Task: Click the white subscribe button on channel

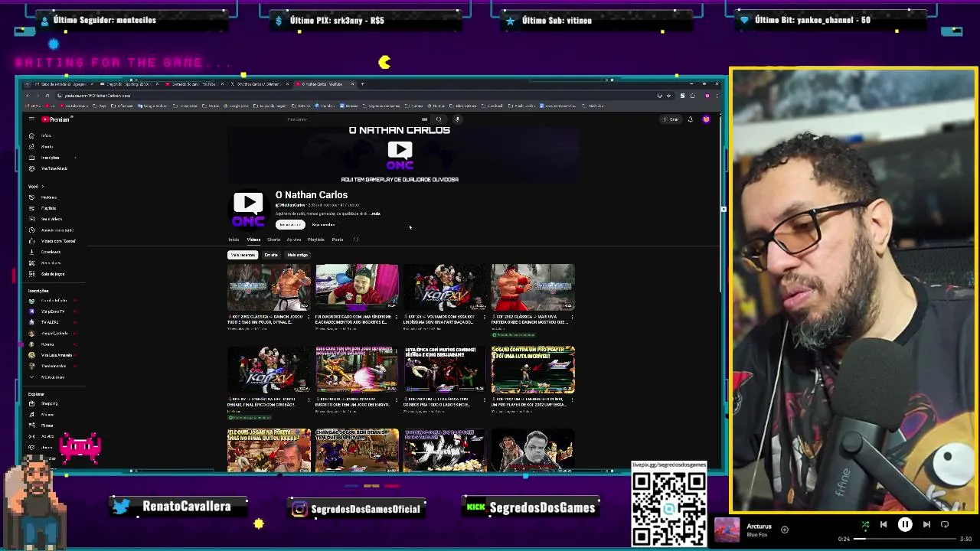Action: click(x=290, y=225)
